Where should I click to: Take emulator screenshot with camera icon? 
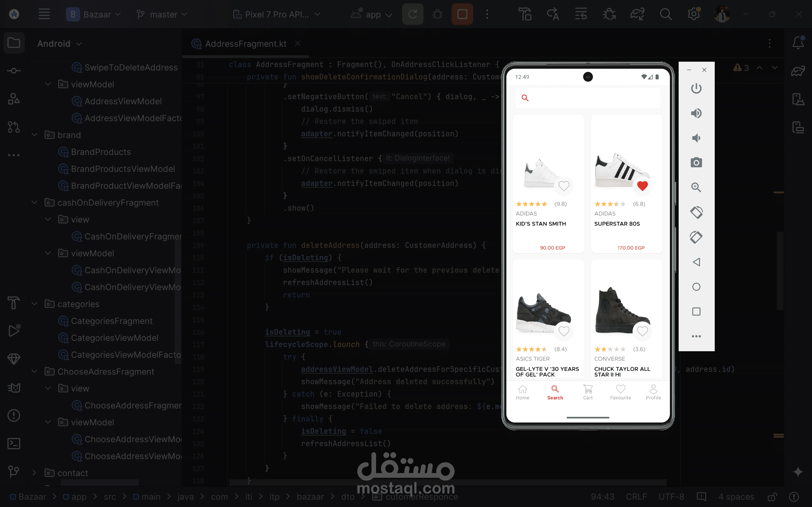click(696, 163)
